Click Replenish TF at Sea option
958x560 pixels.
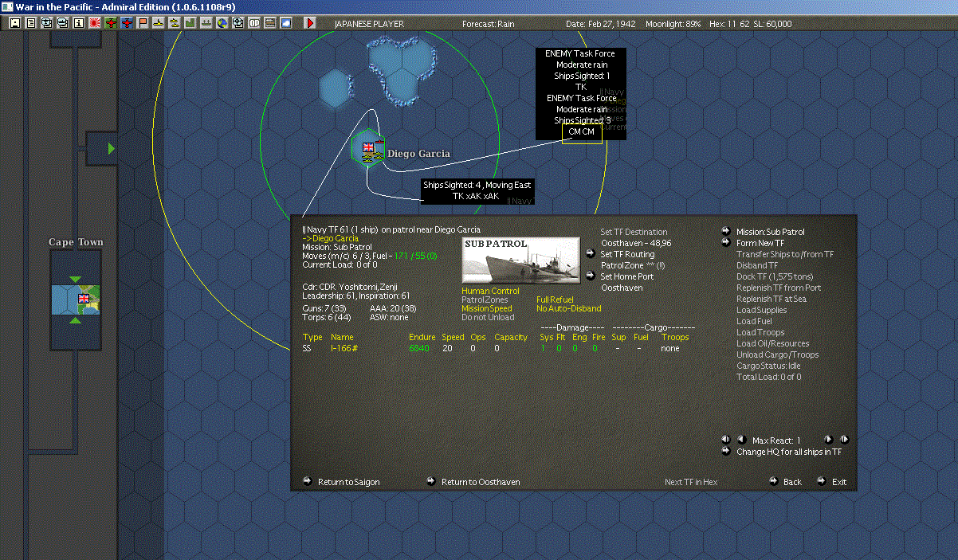[772, 299]
